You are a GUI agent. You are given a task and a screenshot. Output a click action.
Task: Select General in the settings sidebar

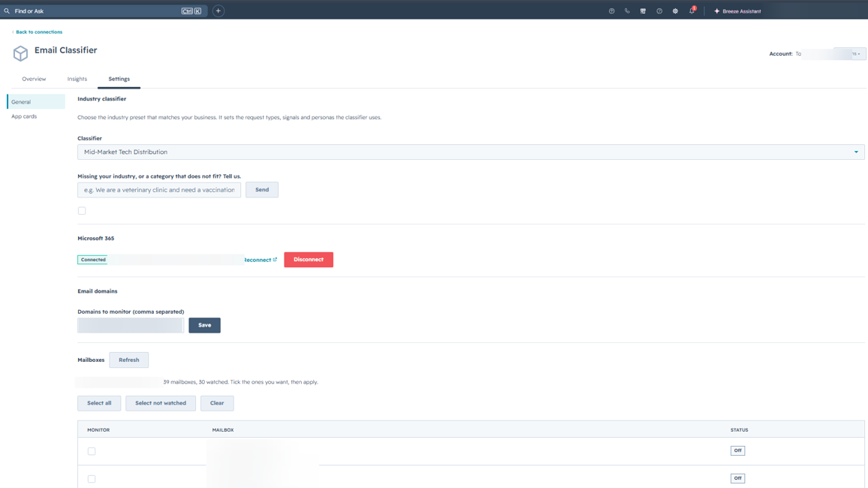click(x=36, y=102)
